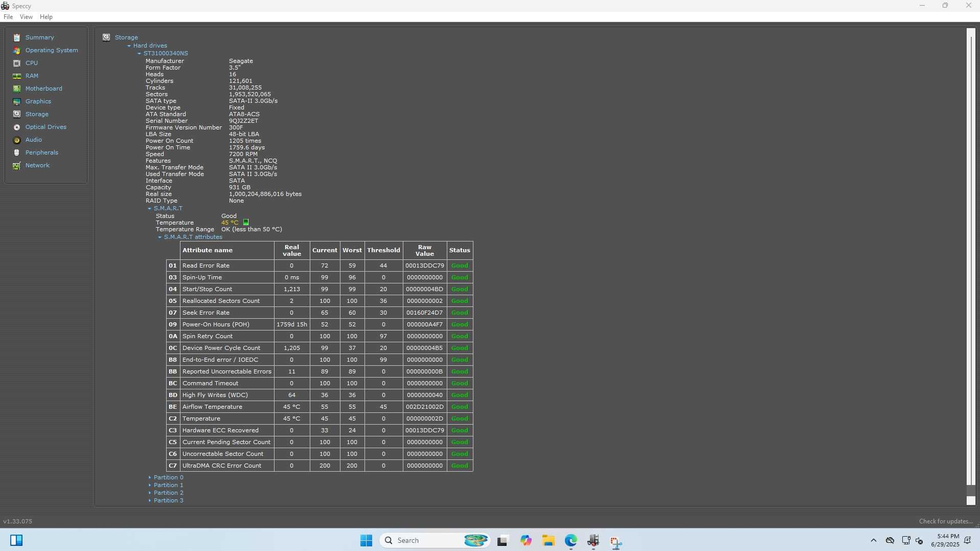Click the Motherboard icon in sidebar
Screen dimensions: 980x551
[x=17, y=89]
